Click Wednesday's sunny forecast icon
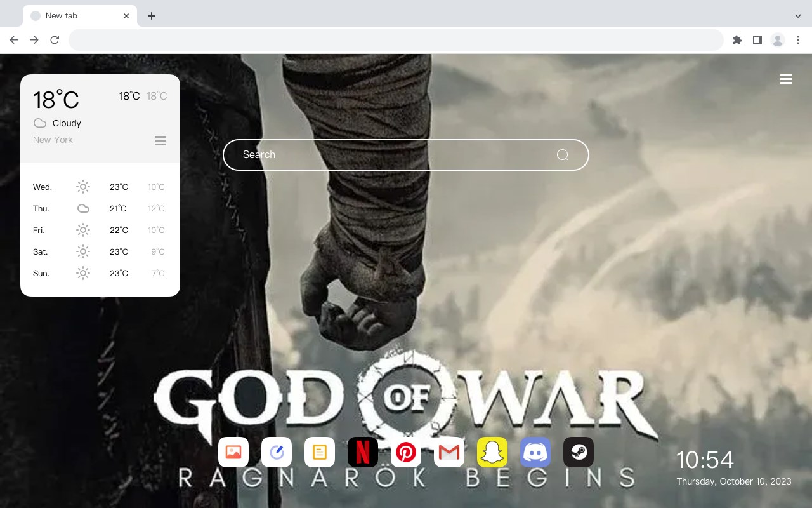This screenshot has height=508, width=812. [83, 187]
